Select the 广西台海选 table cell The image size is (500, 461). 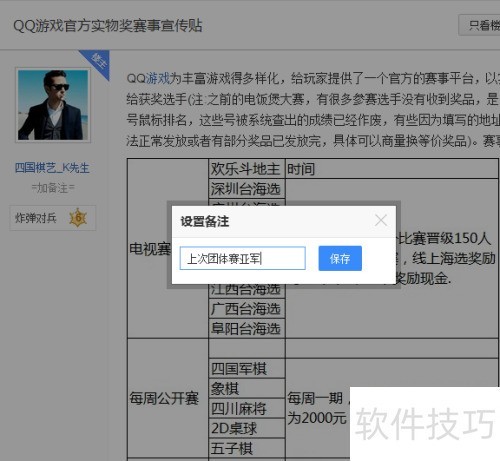pos(247,309)
